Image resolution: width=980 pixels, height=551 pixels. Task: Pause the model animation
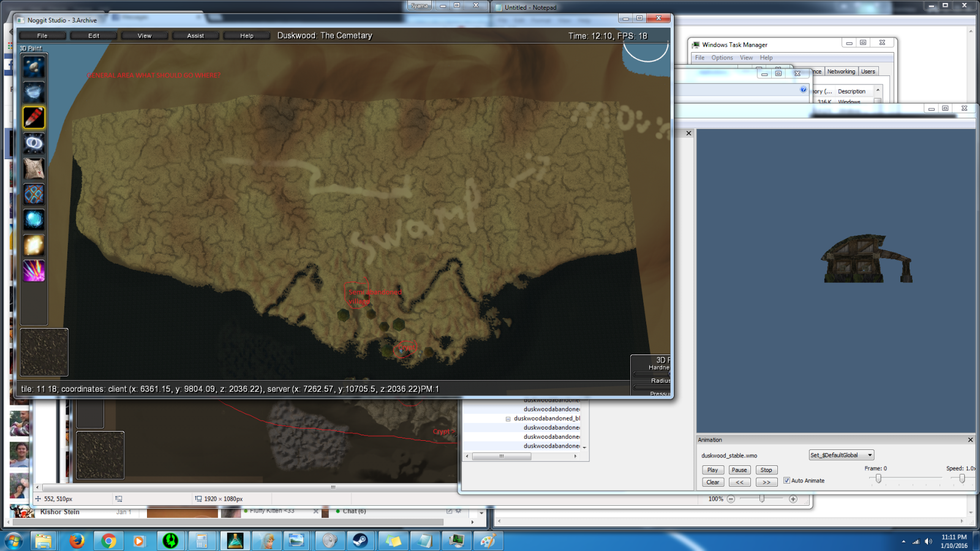click(x=739, y=470)
